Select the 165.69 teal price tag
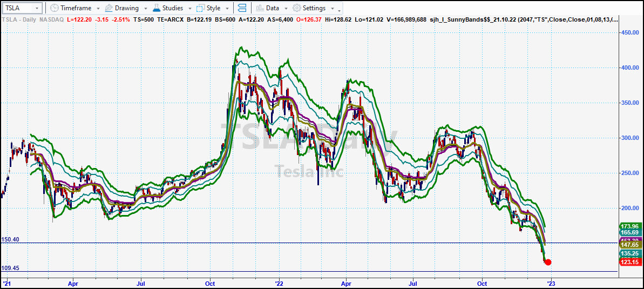 [x=631, y=233]
